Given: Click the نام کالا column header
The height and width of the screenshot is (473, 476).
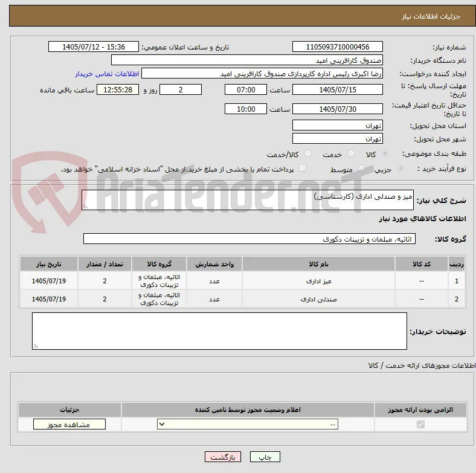Looking at the screenshot, I should [x=318, y=264].
